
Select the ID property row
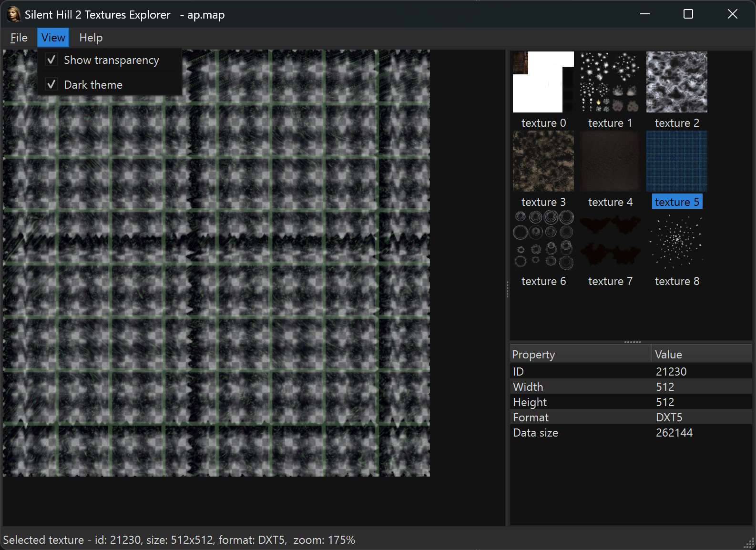(631, 371)
